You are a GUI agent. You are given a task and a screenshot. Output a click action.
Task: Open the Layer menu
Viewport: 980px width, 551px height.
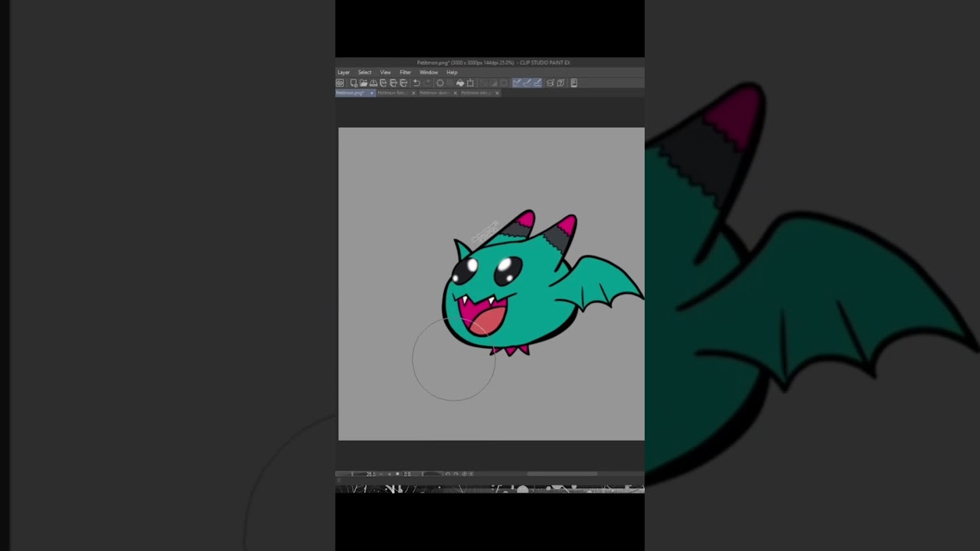pyautogui.click(x=344, y=72)
